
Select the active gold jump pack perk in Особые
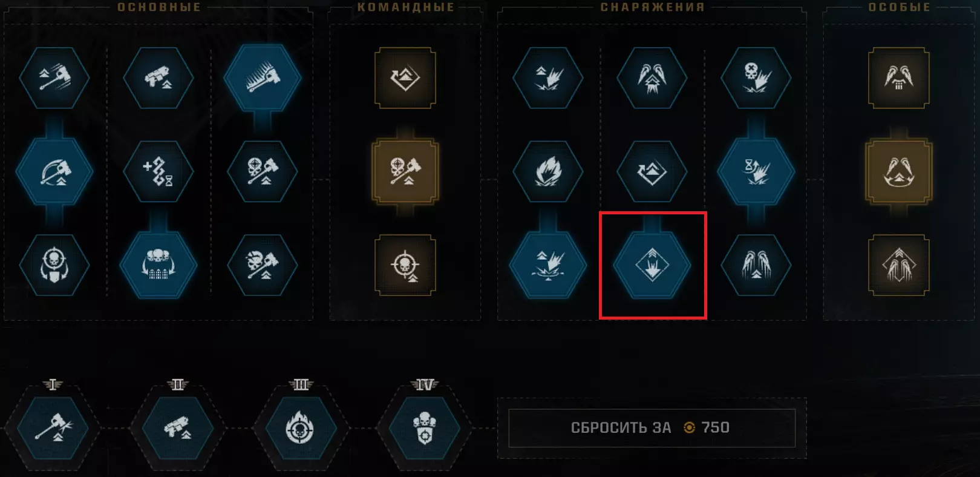[899, 172]
